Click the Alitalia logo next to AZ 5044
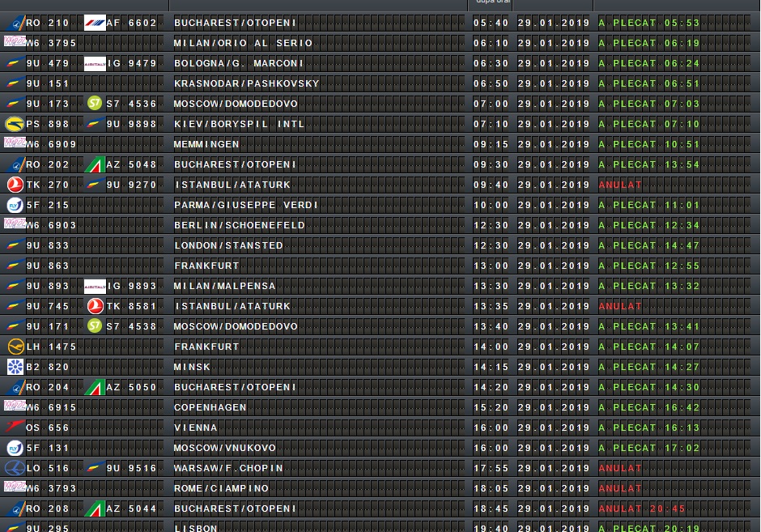Screen dimensions: 761x532 coord(95,509)
